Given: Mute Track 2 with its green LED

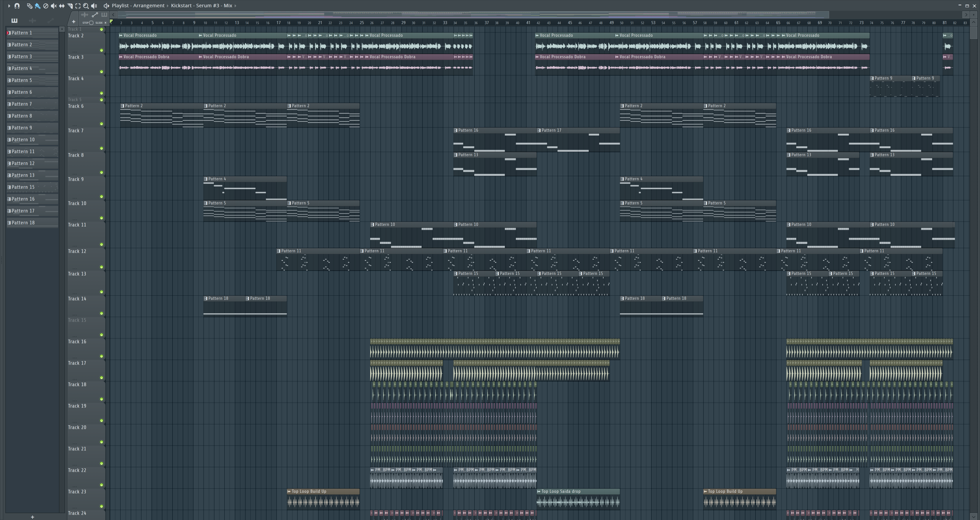Looking at the screenshot, I should pyautogui.click(x=101, y=50).
